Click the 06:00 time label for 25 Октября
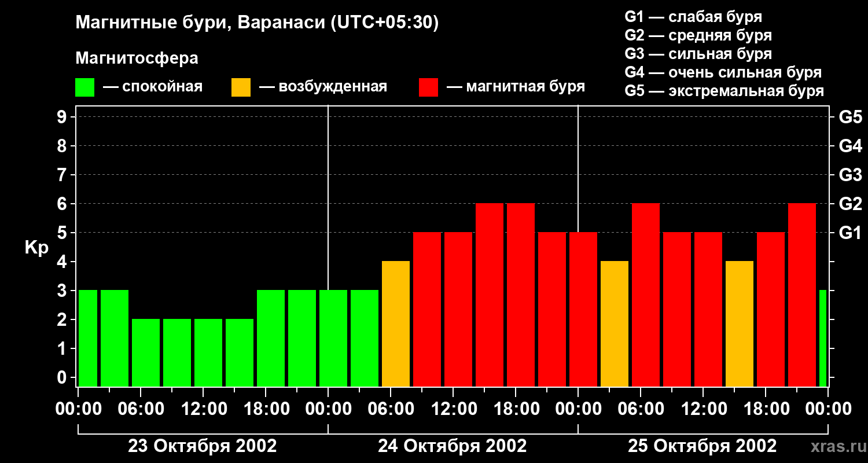This screenshot has height=463, width=868. tap(641, 409)
